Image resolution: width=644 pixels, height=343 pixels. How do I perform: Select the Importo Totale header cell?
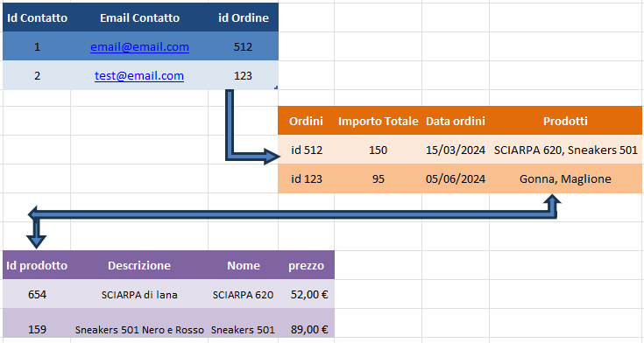pyautogui.click(x=378, y=121)
